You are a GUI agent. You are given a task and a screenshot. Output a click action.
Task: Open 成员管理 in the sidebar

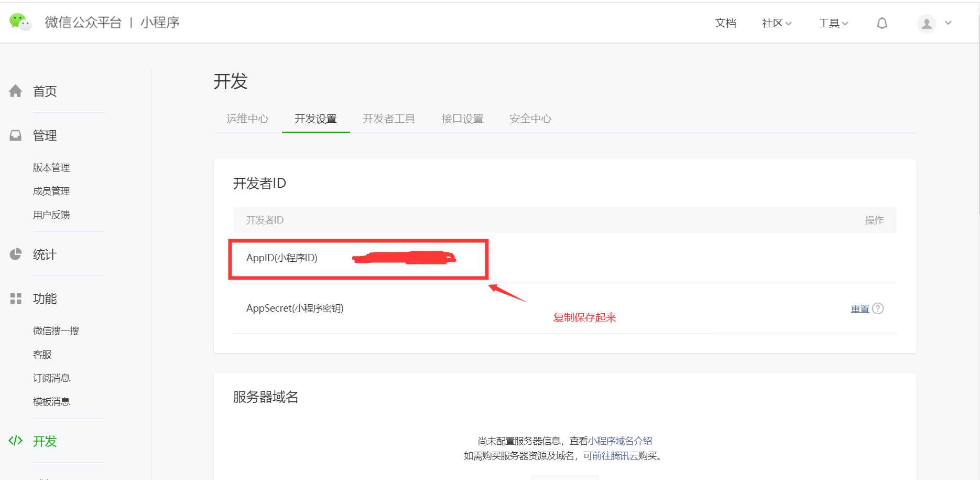coord(51,191)
